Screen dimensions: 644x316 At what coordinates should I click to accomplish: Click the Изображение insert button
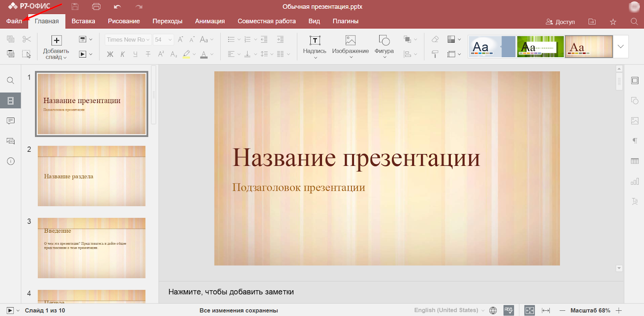pos(350,47)
